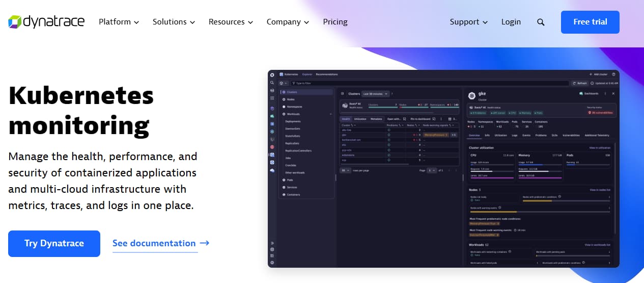
Task: Expand the Platform menu
Action: point(119,22)
